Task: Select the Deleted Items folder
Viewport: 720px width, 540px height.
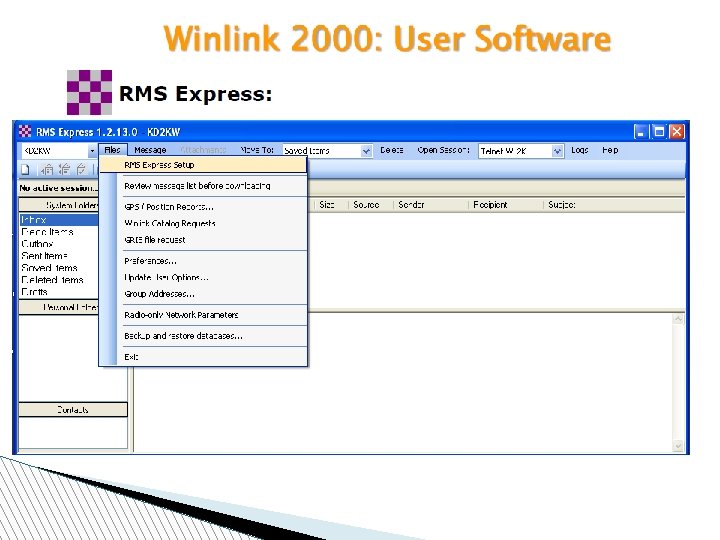Action: (52, 280)
